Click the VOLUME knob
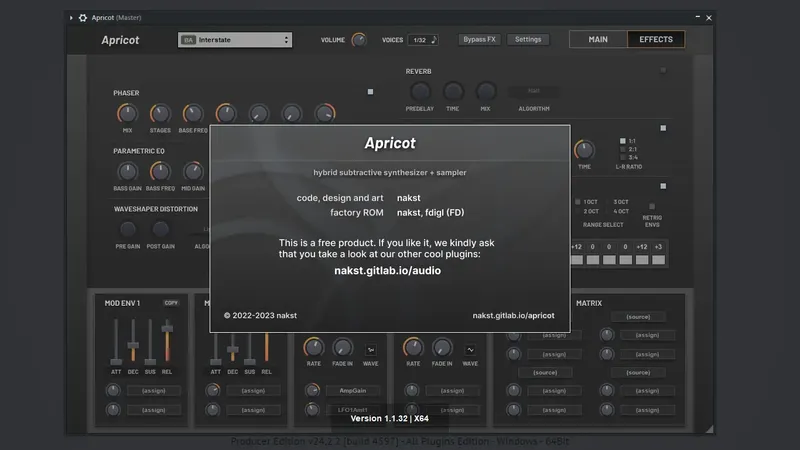Image resolution: width=800 pixels, height=450 pixels. pos(359,40)
